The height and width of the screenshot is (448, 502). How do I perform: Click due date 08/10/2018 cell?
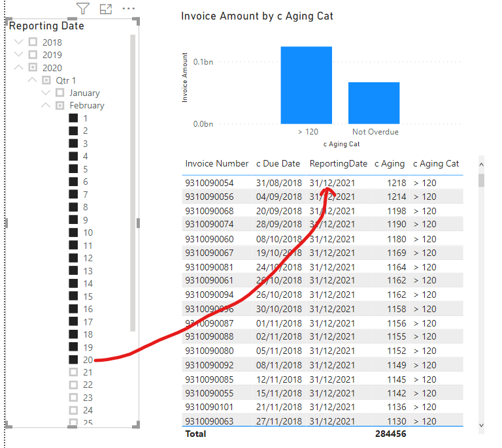click(279, 239)
